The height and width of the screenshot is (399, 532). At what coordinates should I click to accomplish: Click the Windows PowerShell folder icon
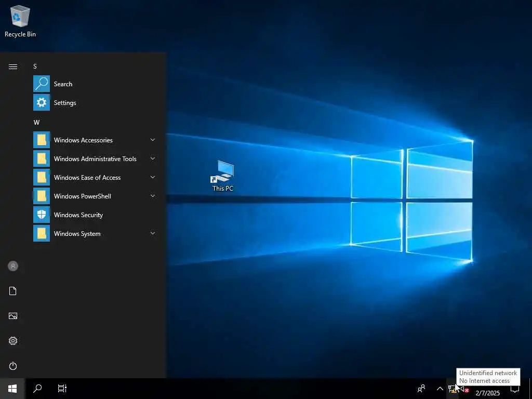point(42,196)
